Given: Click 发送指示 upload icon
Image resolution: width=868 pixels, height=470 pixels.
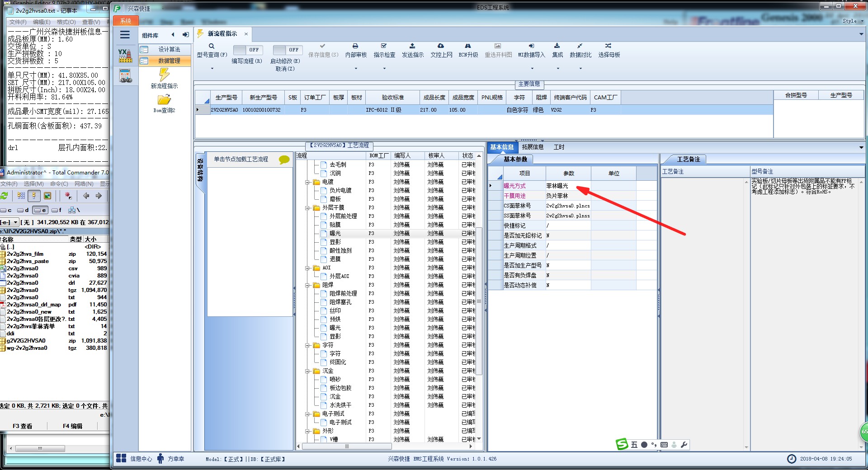Looking at the screenshot, I should pos(412,46).
